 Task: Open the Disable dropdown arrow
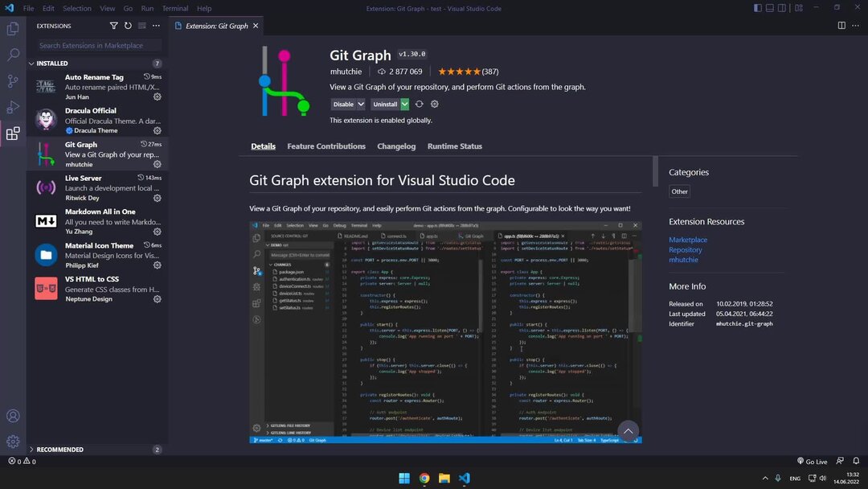(361, 104)
